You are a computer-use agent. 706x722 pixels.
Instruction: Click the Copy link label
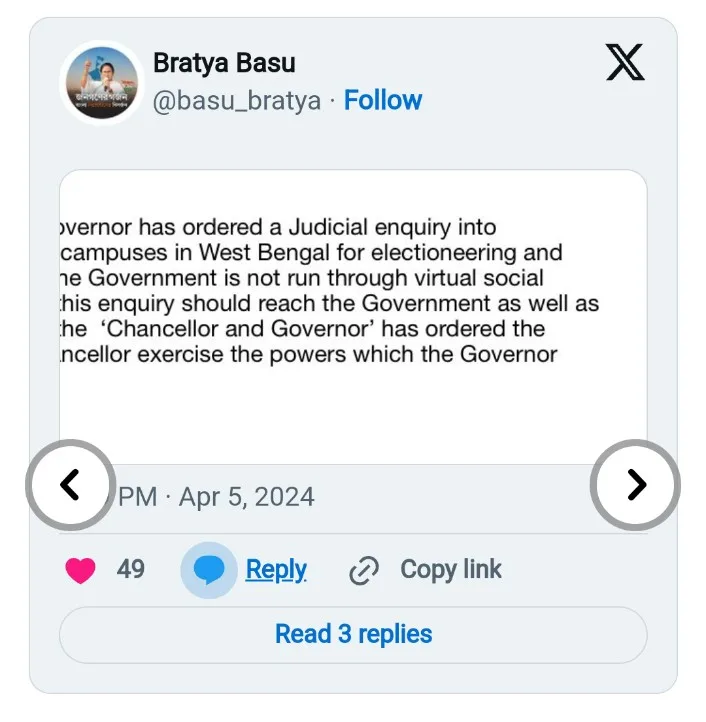point(451,570)
